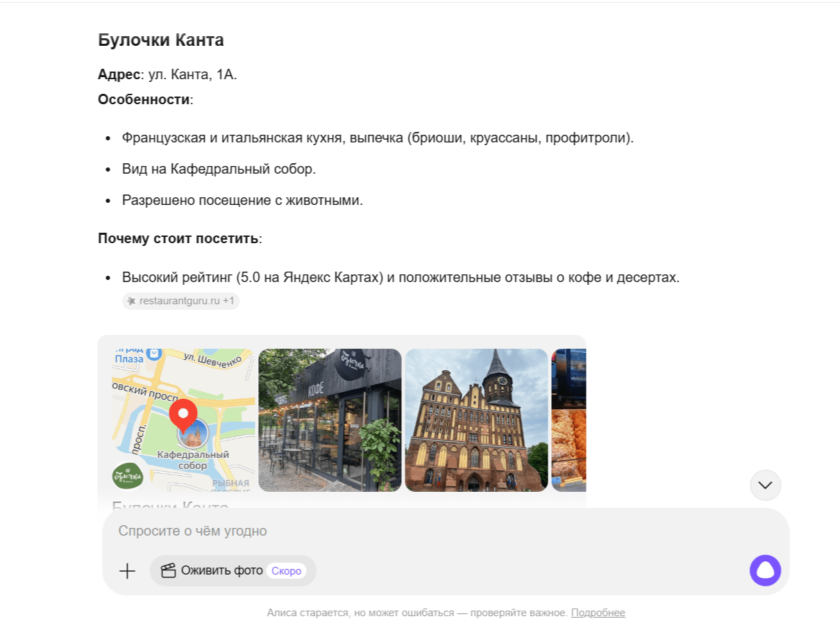Click the round Cathedral icon on map

point(192,434)
